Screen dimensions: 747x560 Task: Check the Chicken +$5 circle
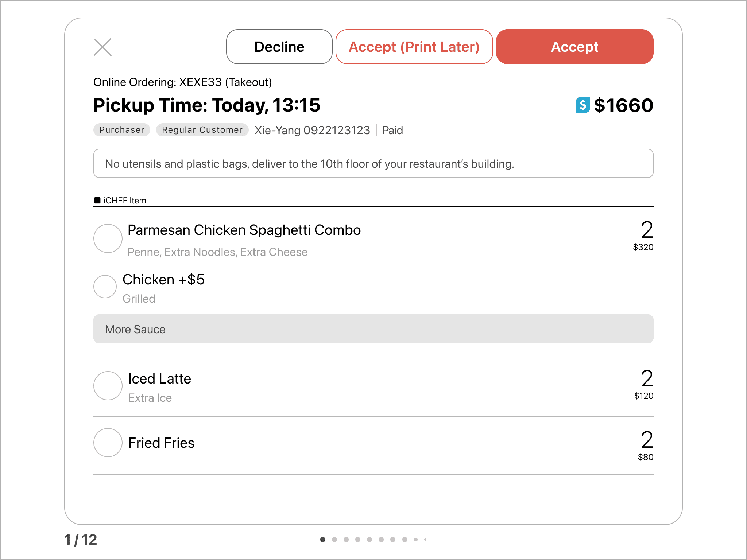[105, 287]
